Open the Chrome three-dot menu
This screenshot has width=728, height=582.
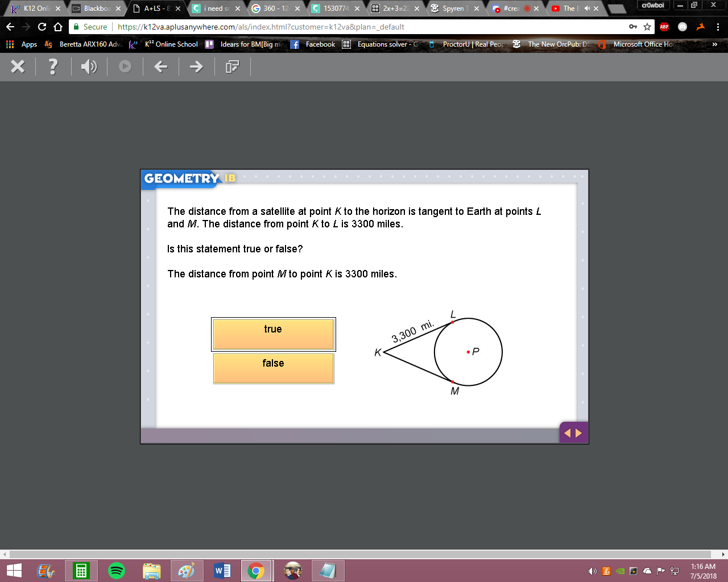[x=718, y=27]
